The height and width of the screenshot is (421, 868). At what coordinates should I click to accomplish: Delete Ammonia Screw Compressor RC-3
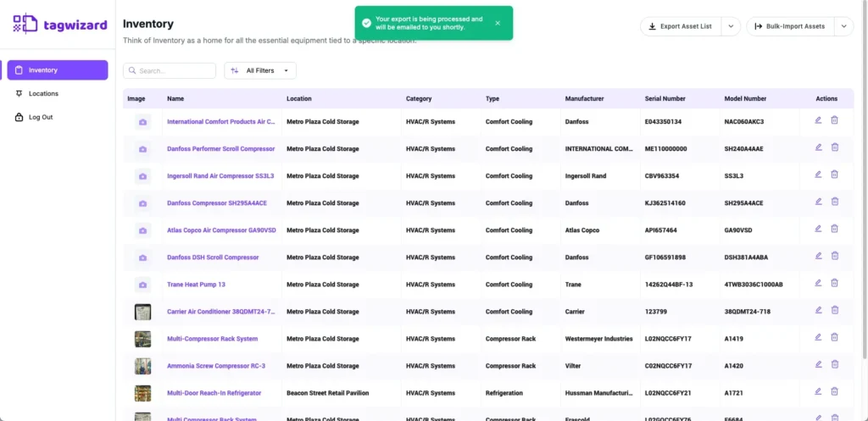click(x=835, y=364)
